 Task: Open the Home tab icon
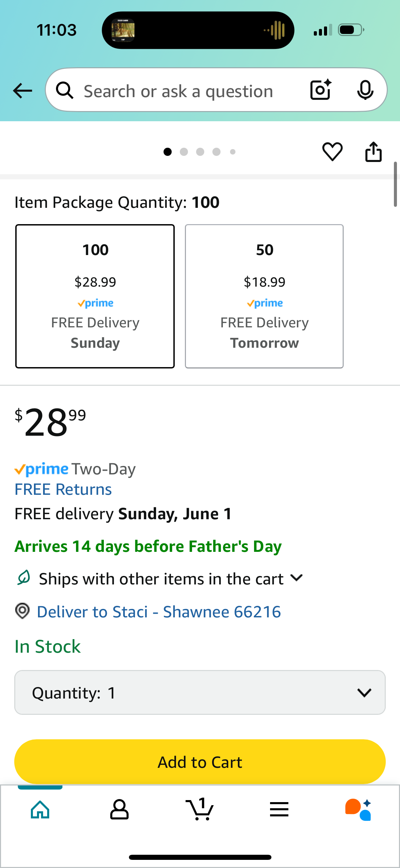(x=40, y=810)
